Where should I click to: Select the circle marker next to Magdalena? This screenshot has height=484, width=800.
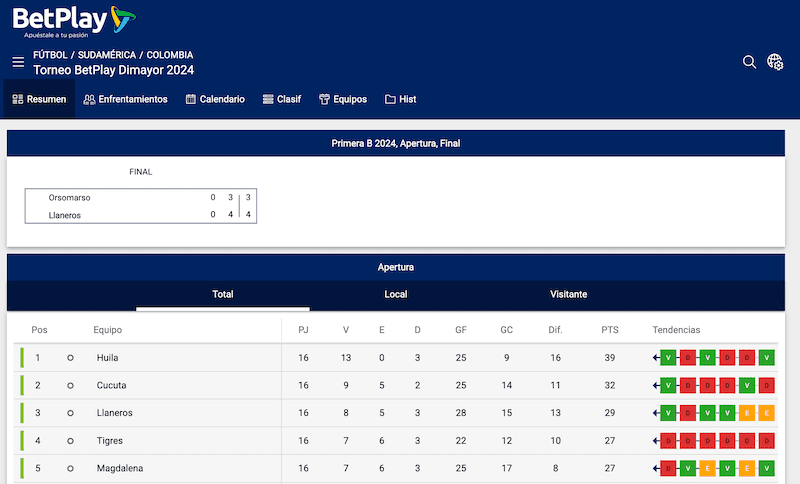[70, 469]
